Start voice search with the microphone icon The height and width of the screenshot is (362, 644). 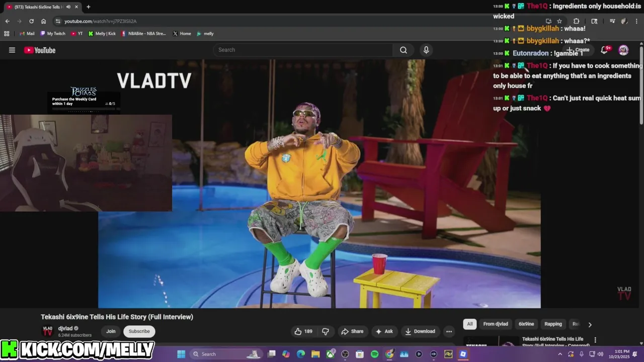pos(426,50)
